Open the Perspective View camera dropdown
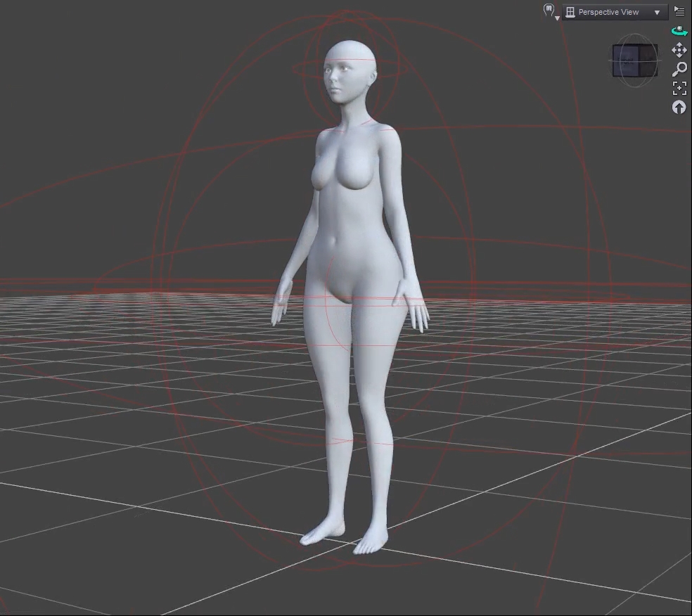The image size is (692, 616). [x=615, y=13]
